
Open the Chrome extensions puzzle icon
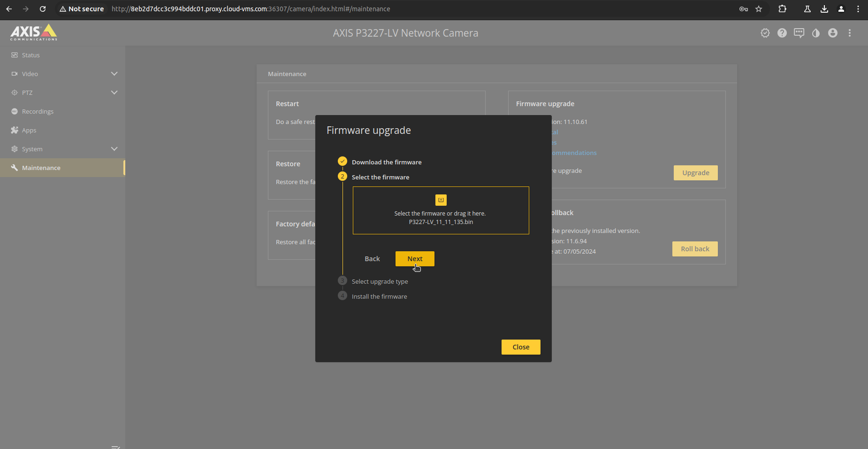pyautogui.click(x=782, y=9)
